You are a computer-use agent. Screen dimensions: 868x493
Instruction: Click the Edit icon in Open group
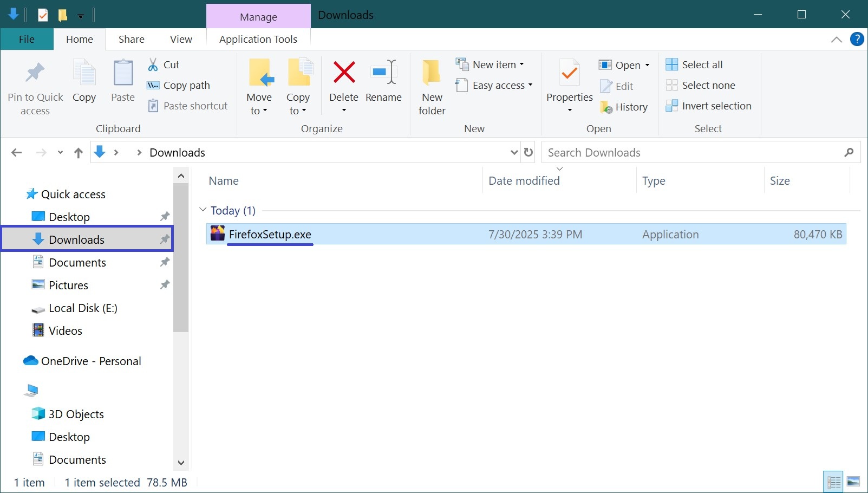[x=606, y=86]
